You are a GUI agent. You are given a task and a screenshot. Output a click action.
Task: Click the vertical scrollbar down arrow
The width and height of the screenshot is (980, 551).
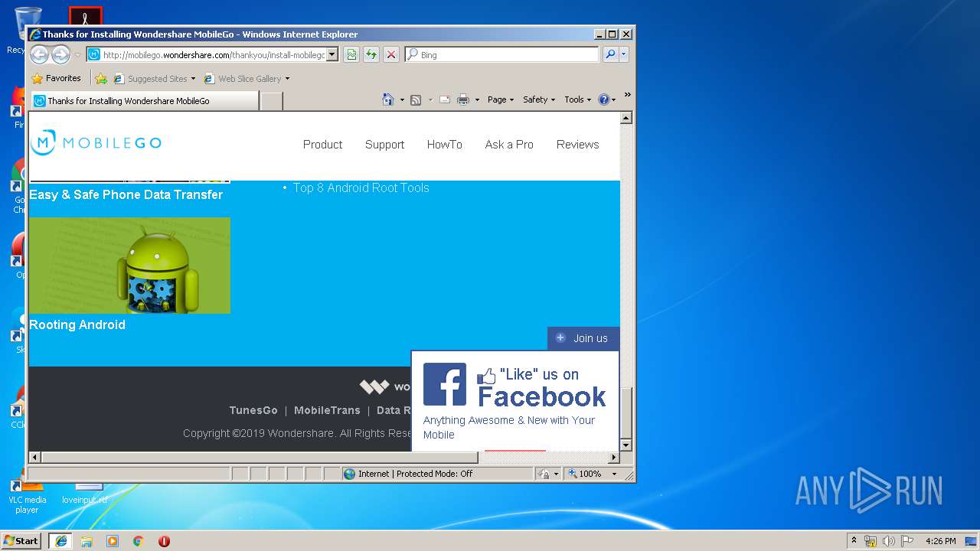click(x=626, y=445)
